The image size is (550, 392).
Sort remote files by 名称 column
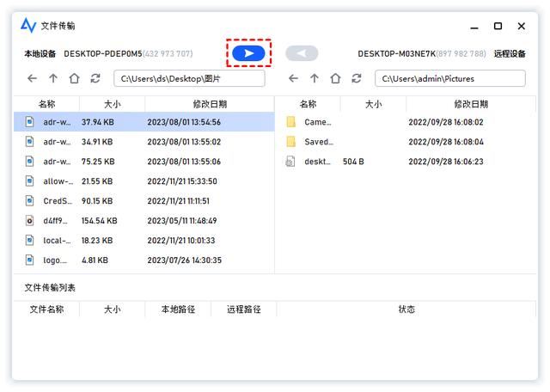click(308, 104)
